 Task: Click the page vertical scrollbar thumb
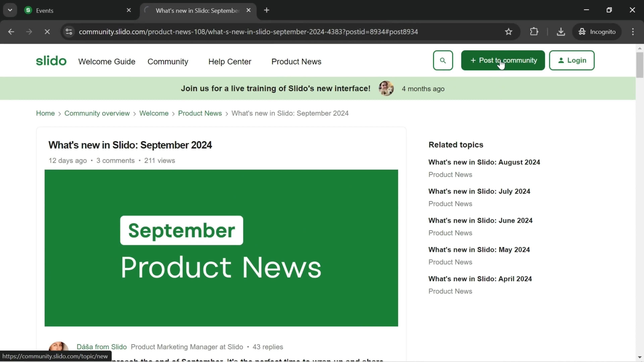[639, 65]
